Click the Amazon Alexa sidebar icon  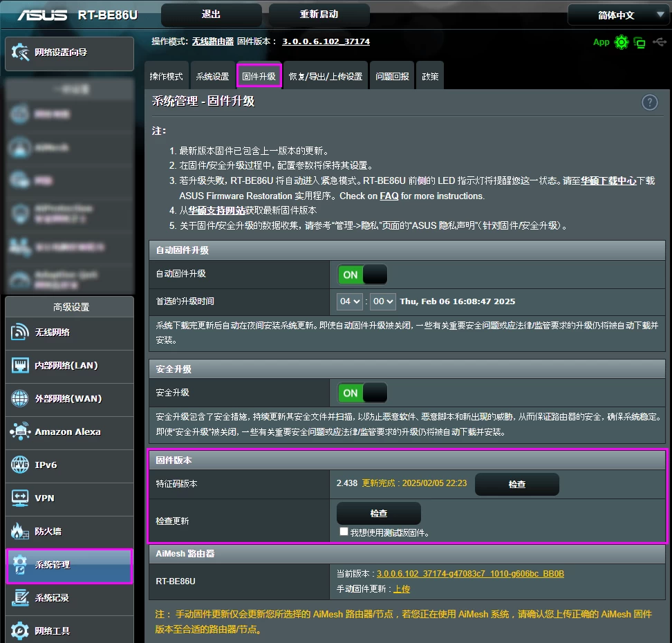[20, 433]
